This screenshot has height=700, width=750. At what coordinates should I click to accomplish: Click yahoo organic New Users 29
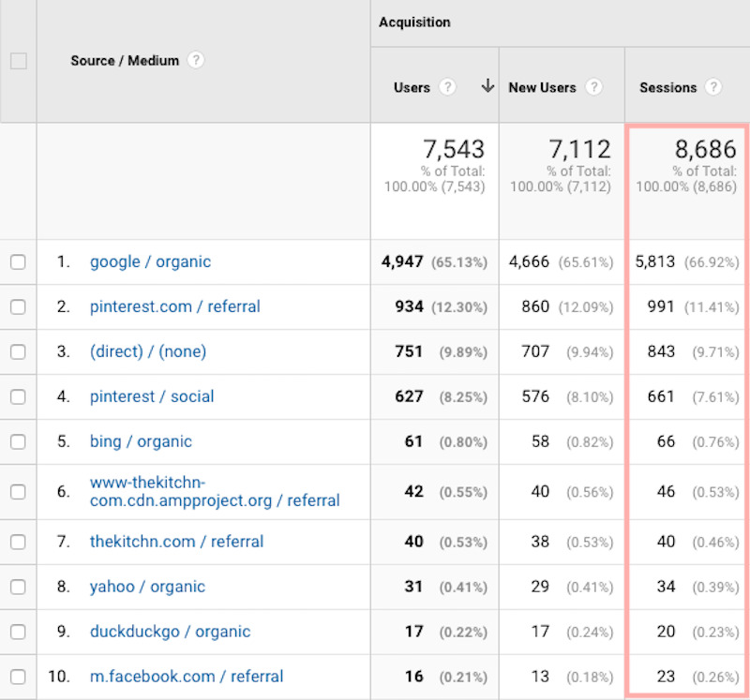pos(541,587)
